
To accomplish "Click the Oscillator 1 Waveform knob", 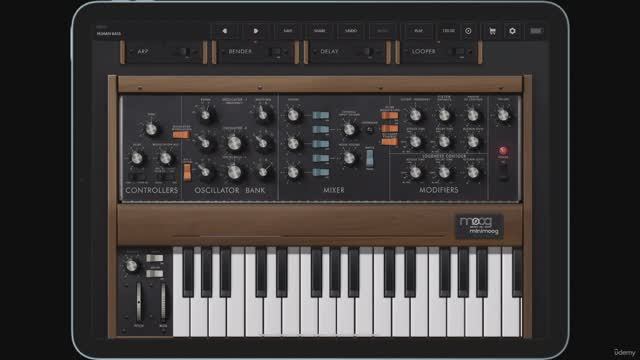I will tap(263, 115).
